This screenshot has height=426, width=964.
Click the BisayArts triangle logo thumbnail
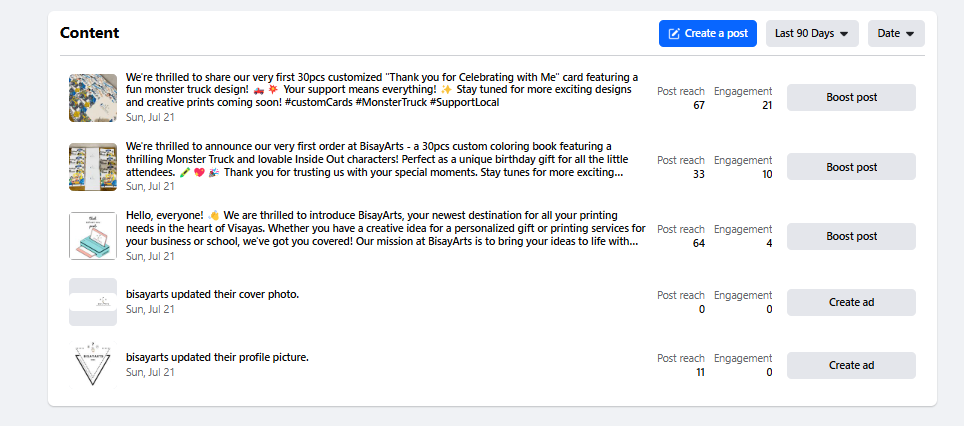[93, 365]
